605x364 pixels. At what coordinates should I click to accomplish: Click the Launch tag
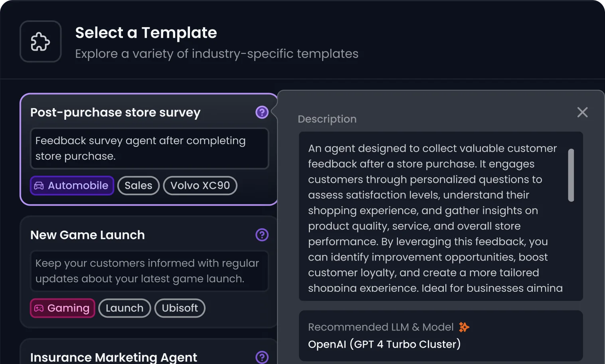point(125,308)
